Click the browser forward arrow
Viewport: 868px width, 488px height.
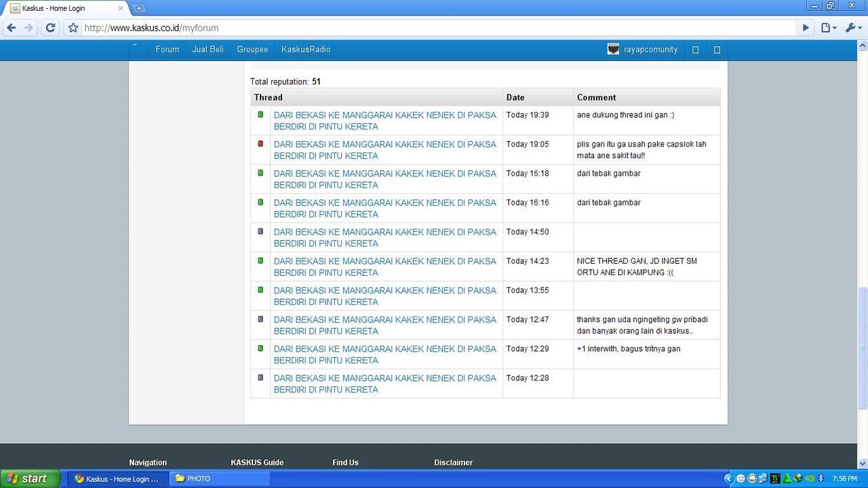tap(28, 28)
